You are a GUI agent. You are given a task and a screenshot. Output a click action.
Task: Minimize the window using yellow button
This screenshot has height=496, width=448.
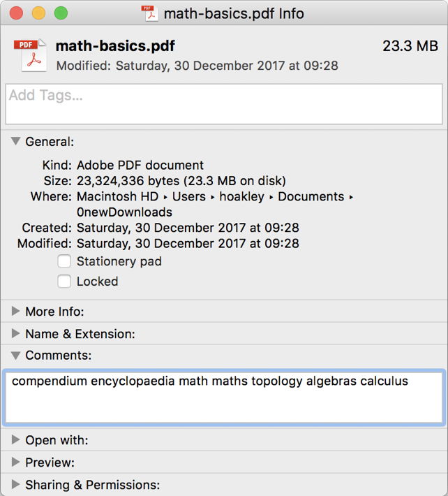(38, 13)
